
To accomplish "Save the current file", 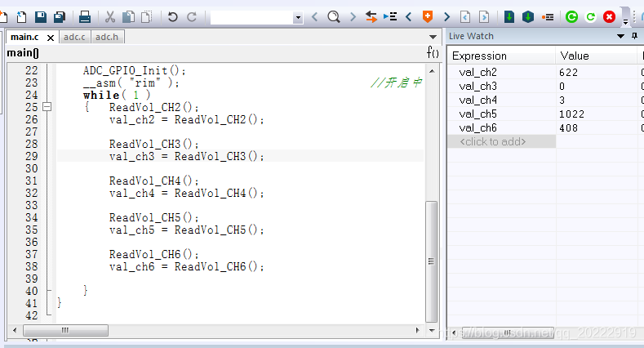I will [40, 17].
